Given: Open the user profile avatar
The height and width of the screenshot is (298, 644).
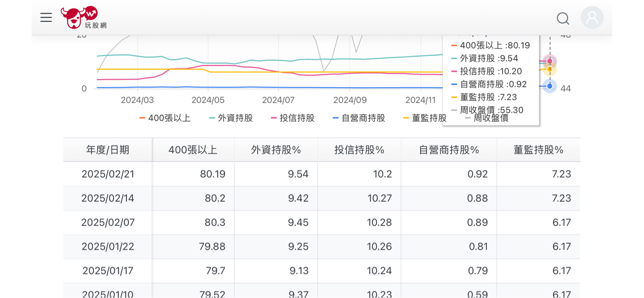Looking at the screenshot, I should pyautogui.click(x=592, y=18).
